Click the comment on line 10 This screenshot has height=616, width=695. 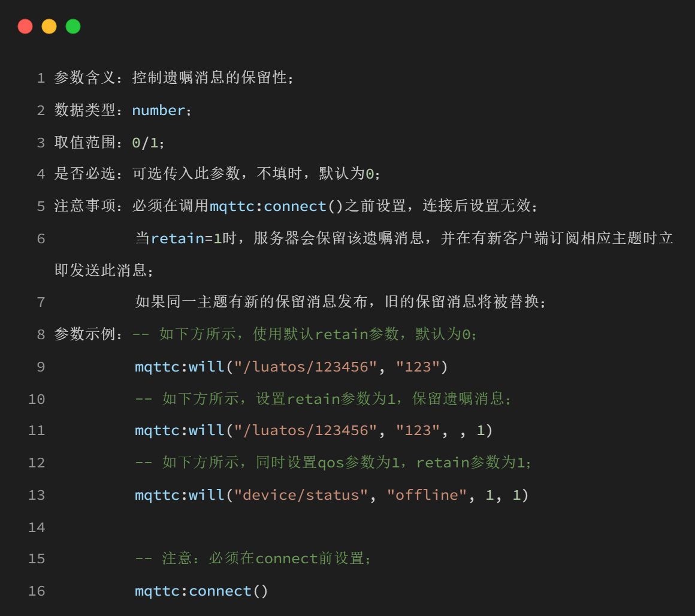pyautogui.click(x=323, y=399)
